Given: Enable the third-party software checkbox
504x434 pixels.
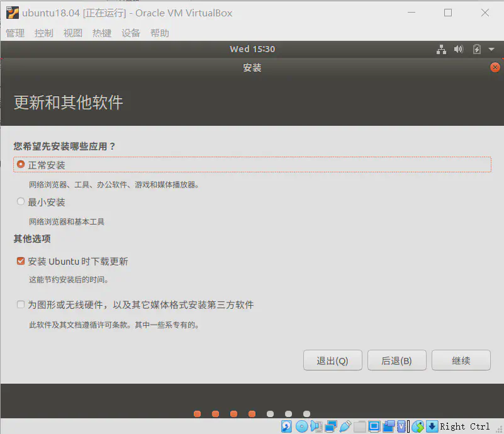Looking at the screenshot, I should (x=20, y=304).
